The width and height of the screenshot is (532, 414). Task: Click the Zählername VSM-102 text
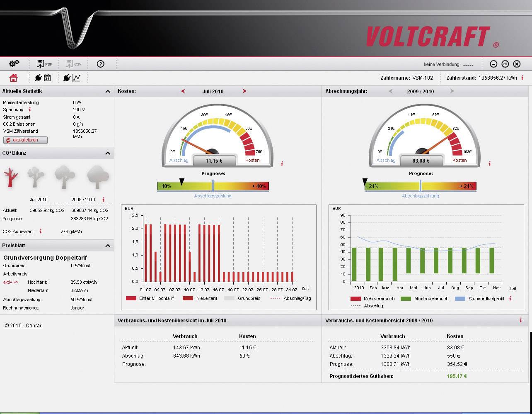click(406, 78)
